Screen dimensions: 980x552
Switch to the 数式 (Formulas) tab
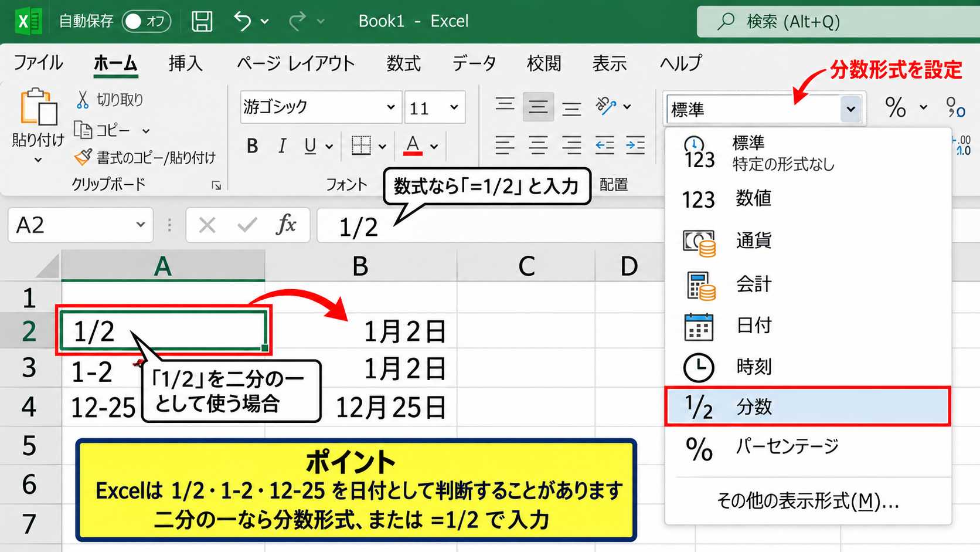(x=403, y=63)
